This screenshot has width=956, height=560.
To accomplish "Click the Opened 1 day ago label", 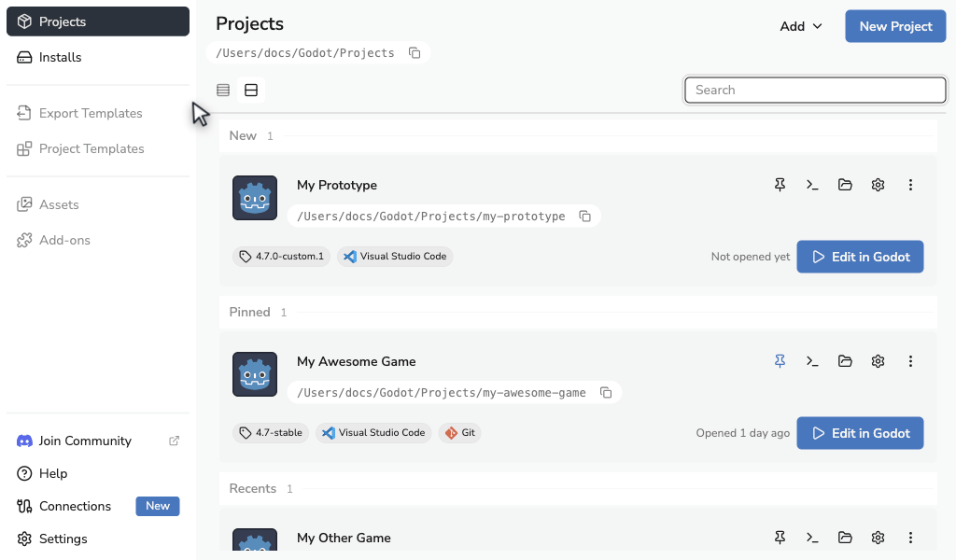I will pos(742,433).
